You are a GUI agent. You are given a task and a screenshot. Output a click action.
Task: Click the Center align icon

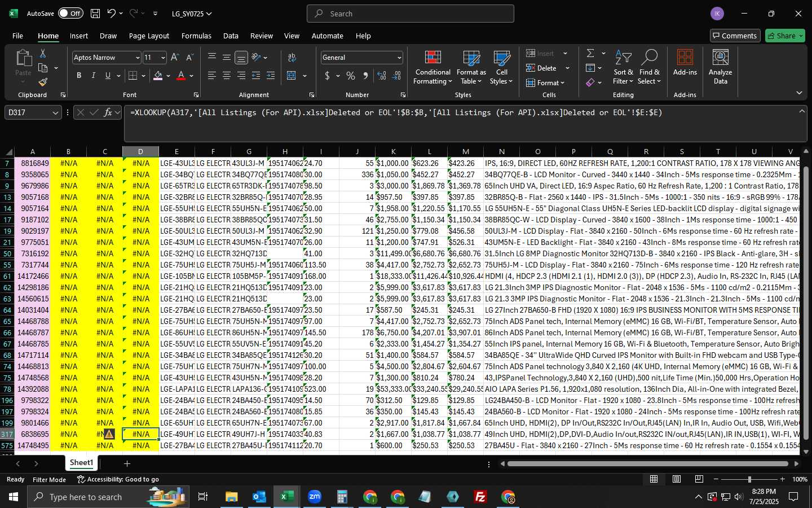227,76
